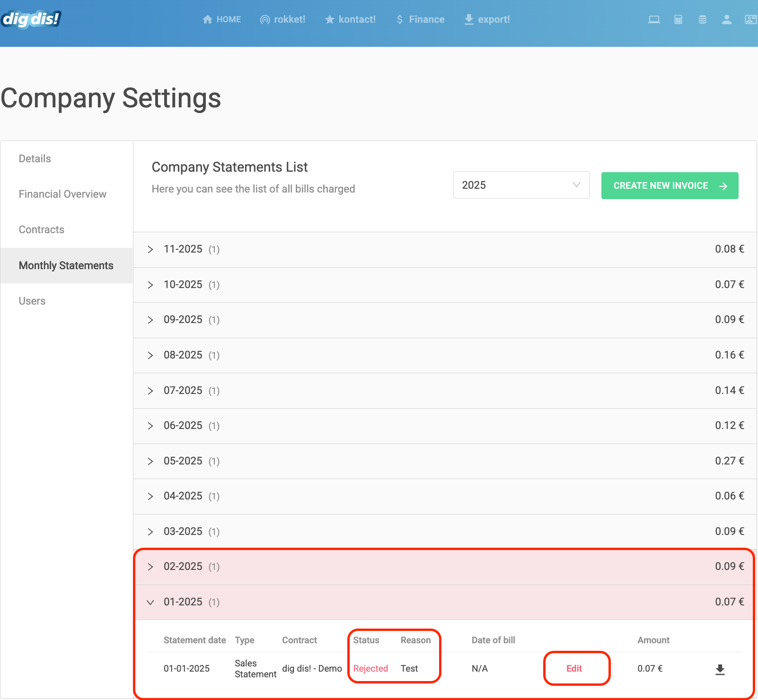Screen dimensions: 758x700
Task: Click the Amount column header
Action: [653, 640]
